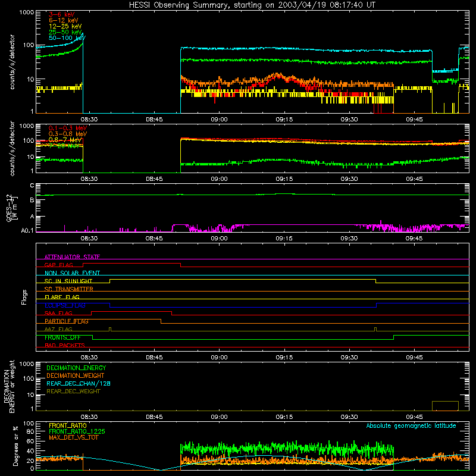Click the blue ECLIPSE_FLAG label
Image resolution: width=476 pixels, height=476 pixels.
tap(65, 305)
